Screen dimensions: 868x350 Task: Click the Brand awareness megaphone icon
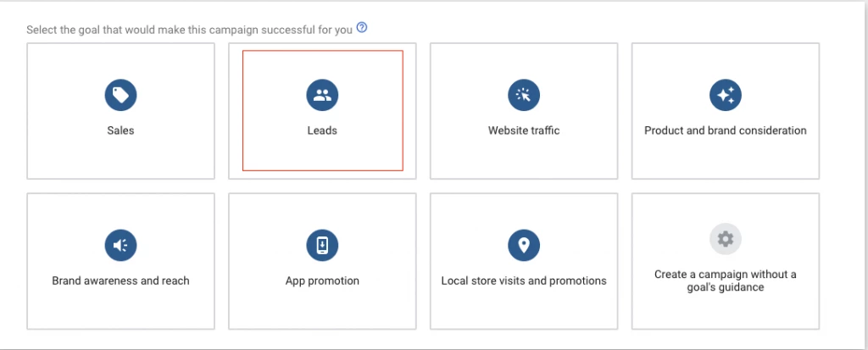(120, 246)
